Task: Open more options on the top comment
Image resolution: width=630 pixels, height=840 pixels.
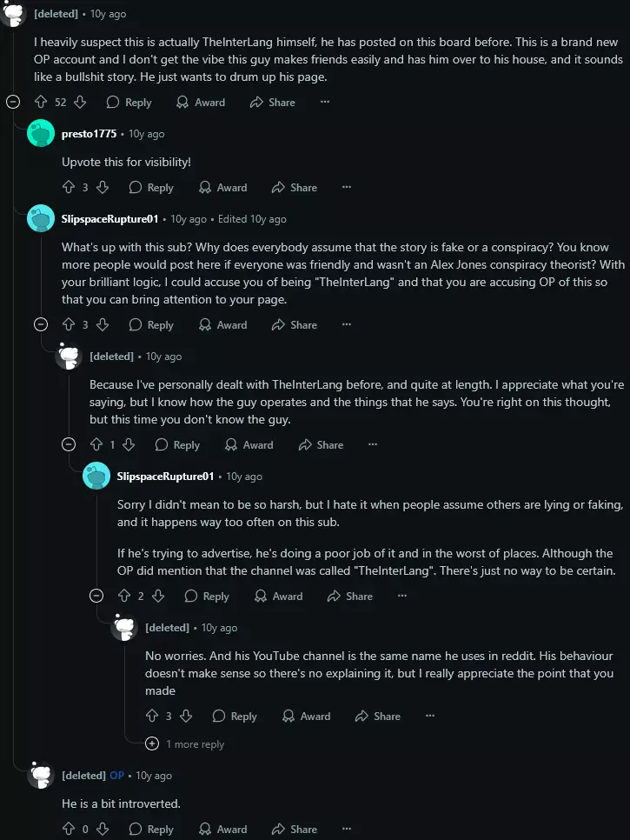Action: coord(325,102)
